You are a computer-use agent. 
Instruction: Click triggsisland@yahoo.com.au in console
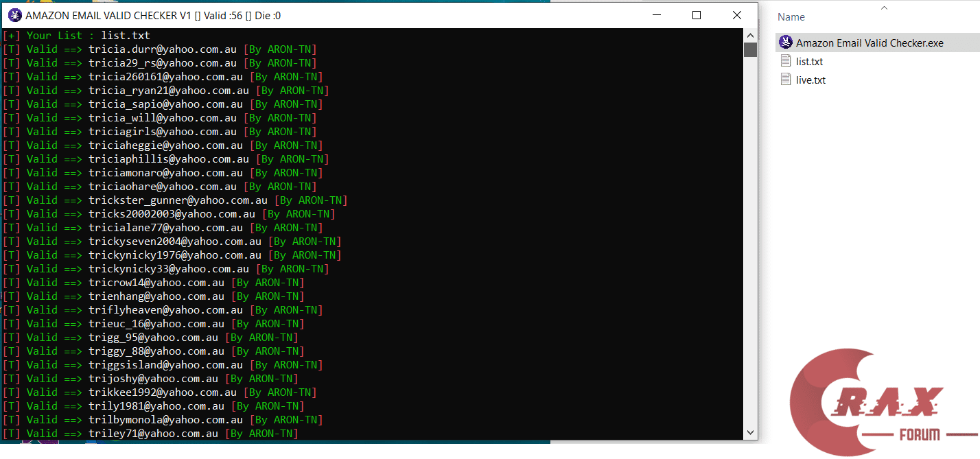click(165, 364)
